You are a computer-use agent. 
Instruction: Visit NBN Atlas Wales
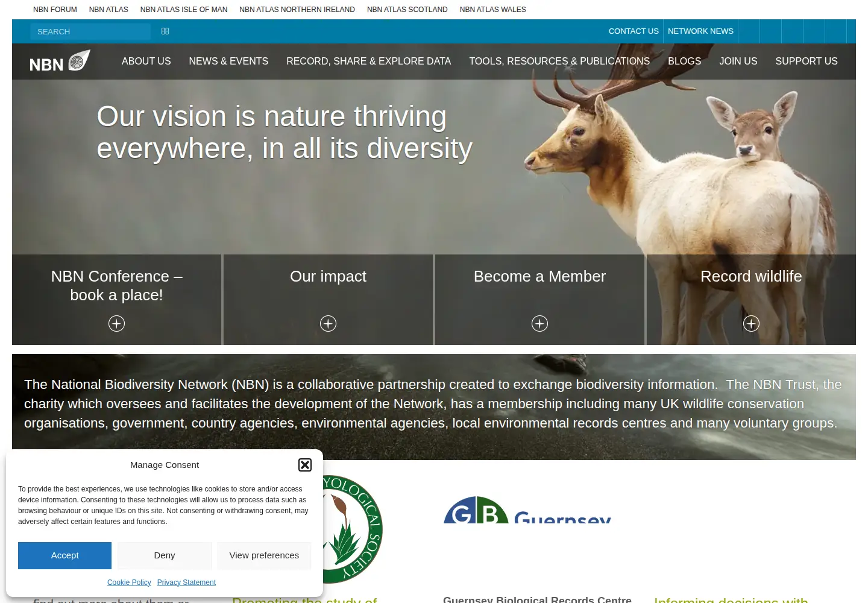[x=493, y=10]
